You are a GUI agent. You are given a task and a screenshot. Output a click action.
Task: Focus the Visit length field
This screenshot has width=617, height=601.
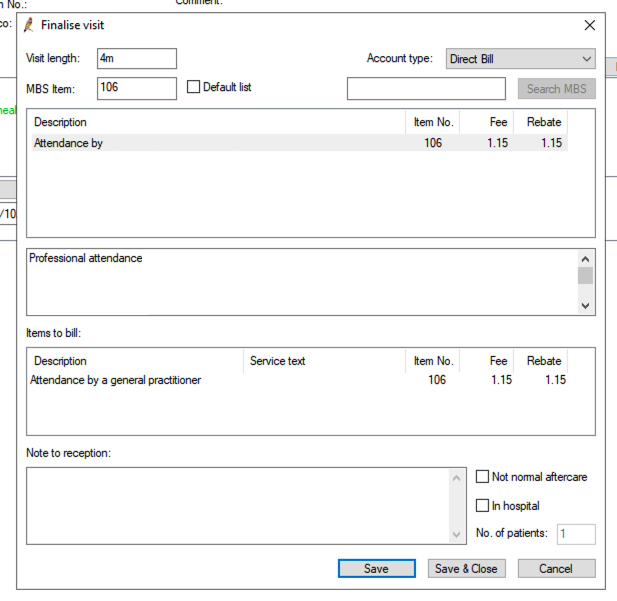coord(137,59)
